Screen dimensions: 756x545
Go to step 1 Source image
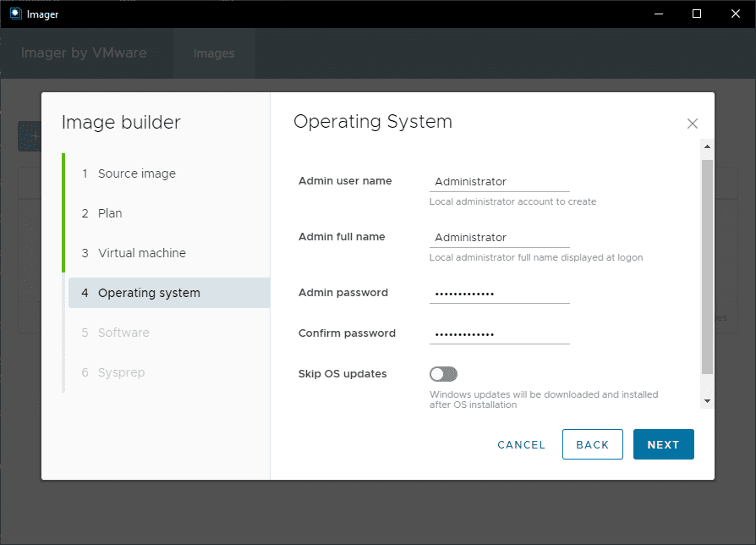pos(136,173)
